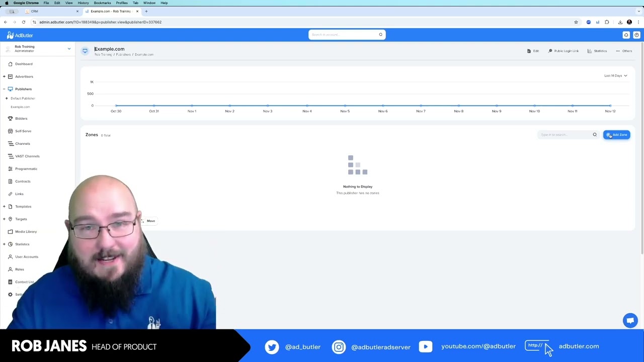644x362 pixels.
Task: Open Chrome downloads icon
Action: click(x=620, y=22)
